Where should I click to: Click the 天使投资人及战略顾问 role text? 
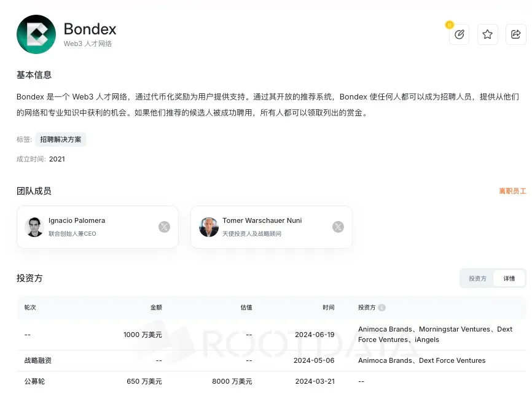click(x=252, y=234)
